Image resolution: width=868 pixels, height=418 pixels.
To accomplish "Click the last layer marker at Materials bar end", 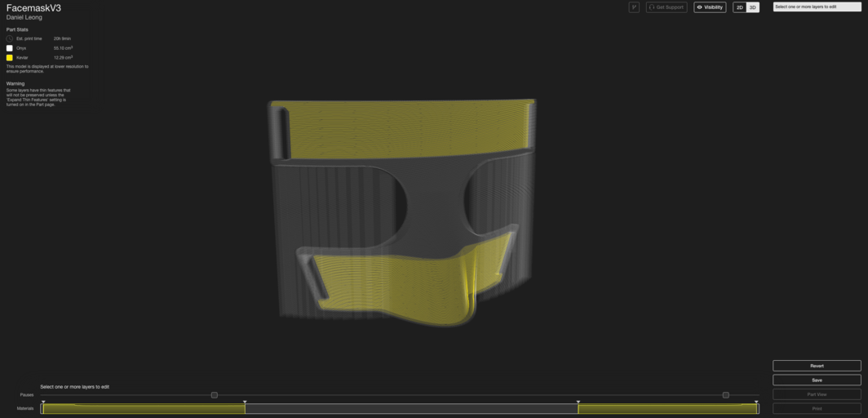I will [x=756, y=402].
